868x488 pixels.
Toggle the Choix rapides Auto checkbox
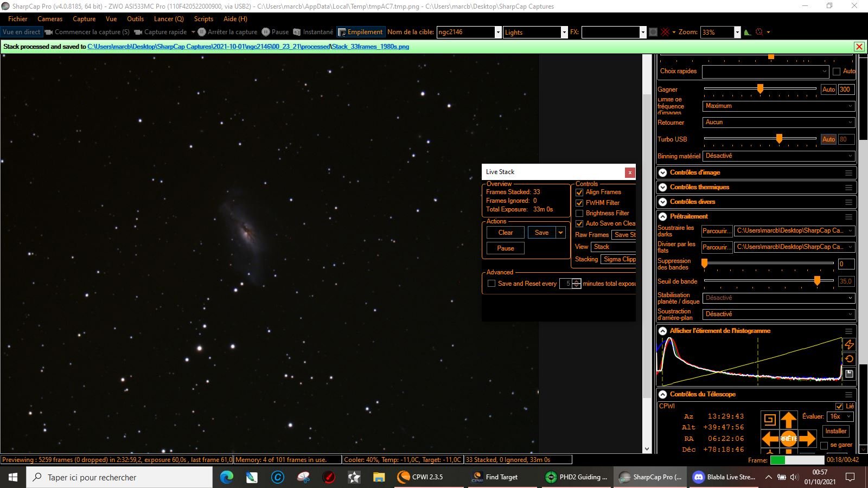click(x=837, y=71)
